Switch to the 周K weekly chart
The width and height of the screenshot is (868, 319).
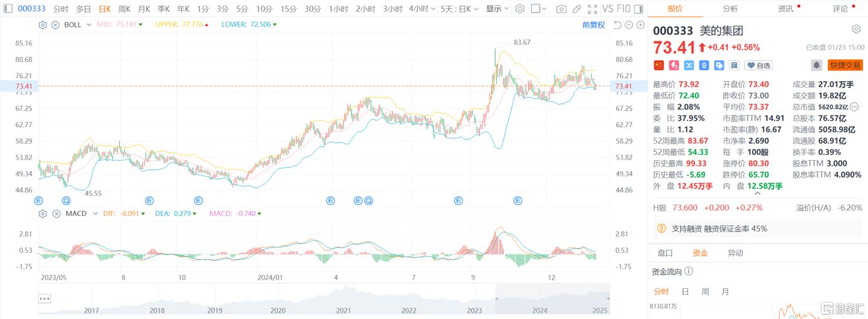[124, 9]
